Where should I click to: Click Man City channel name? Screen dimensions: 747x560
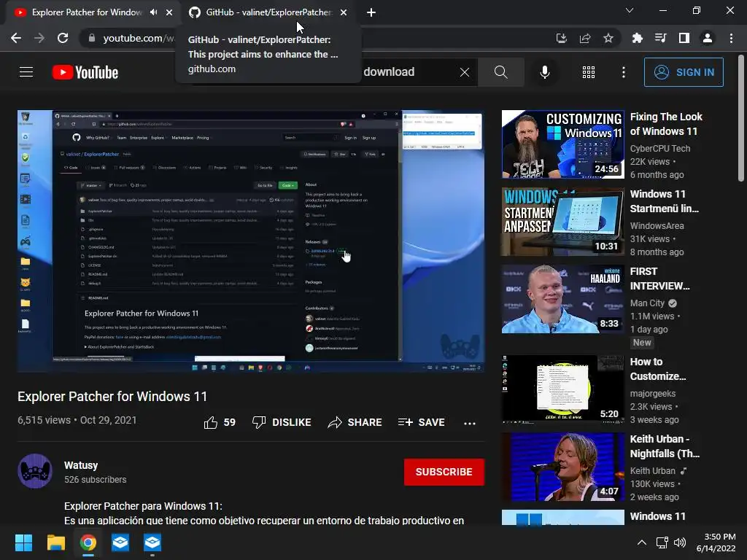(x=648, y=303)
